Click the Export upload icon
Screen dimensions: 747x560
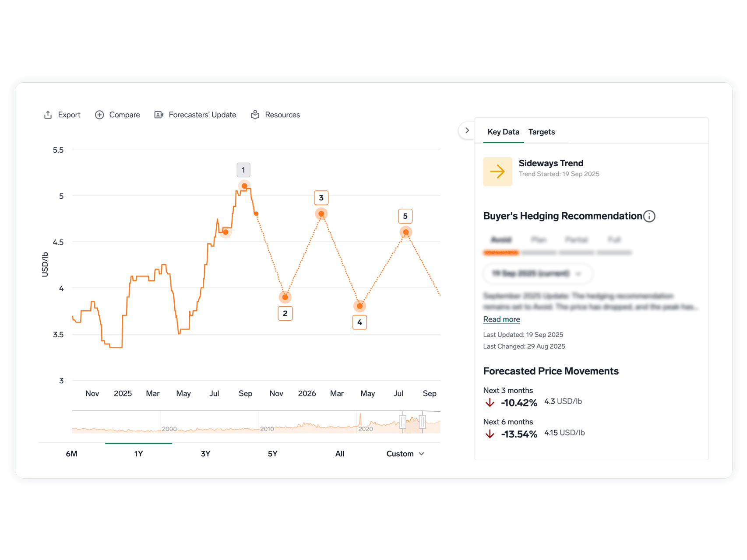click(48, 115)
